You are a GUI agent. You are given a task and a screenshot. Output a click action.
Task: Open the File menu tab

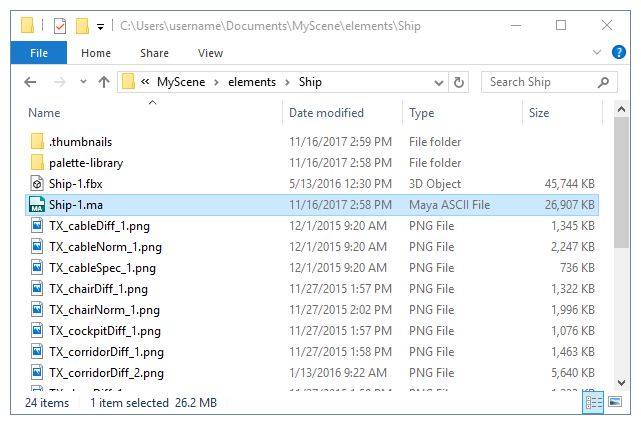[x=40, y=53]
